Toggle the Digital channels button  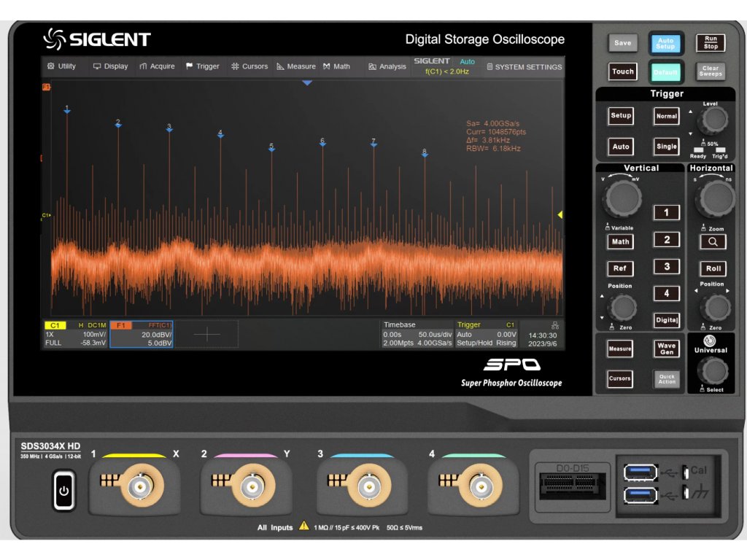point(666,320)
